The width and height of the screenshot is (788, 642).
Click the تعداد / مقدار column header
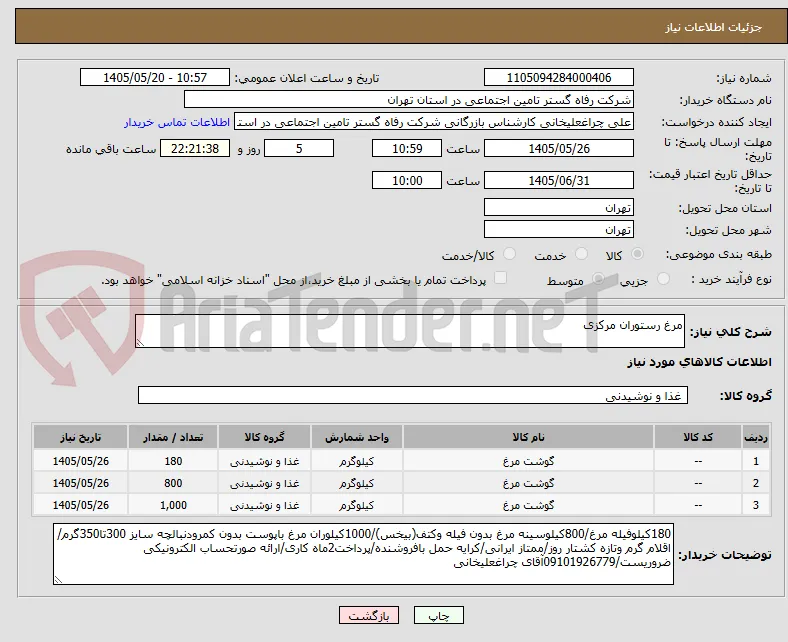coord(173,437)
